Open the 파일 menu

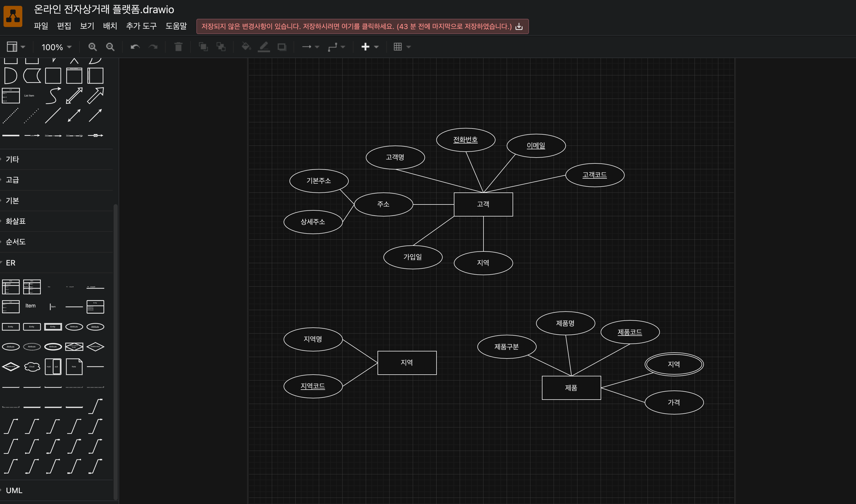pyautogui.click(x=41, y=26)
